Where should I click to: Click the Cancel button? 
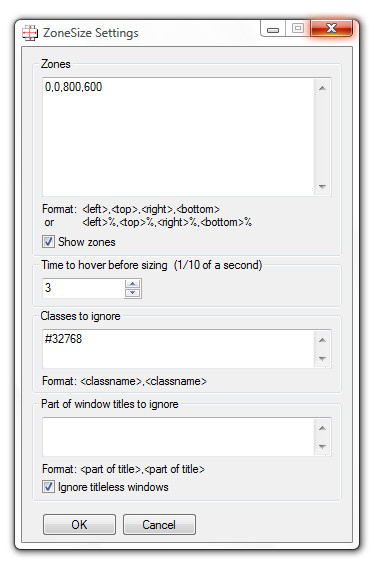pos(159,525)
